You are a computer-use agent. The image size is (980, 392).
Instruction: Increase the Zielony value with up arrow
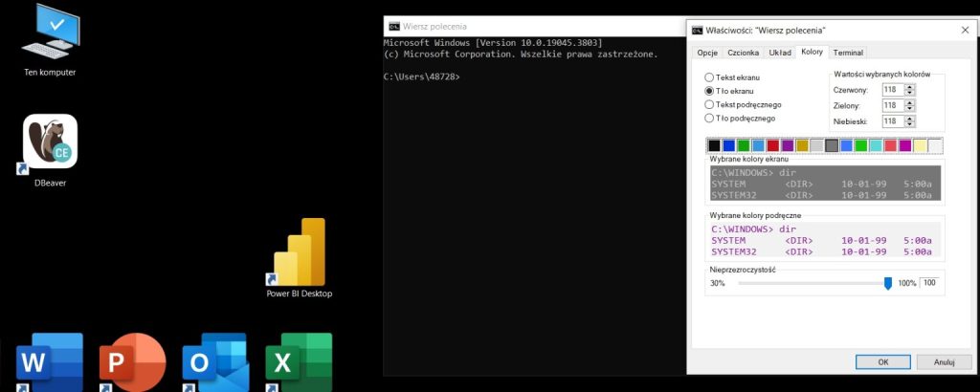(909, 102)
